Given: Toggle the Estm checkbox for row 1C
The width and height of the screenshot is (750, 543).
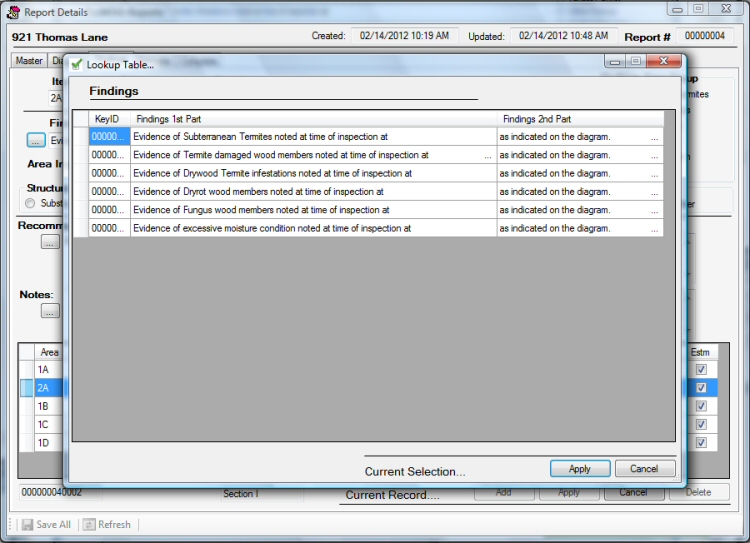Looking at the screenshot, I should coord(701,424).
